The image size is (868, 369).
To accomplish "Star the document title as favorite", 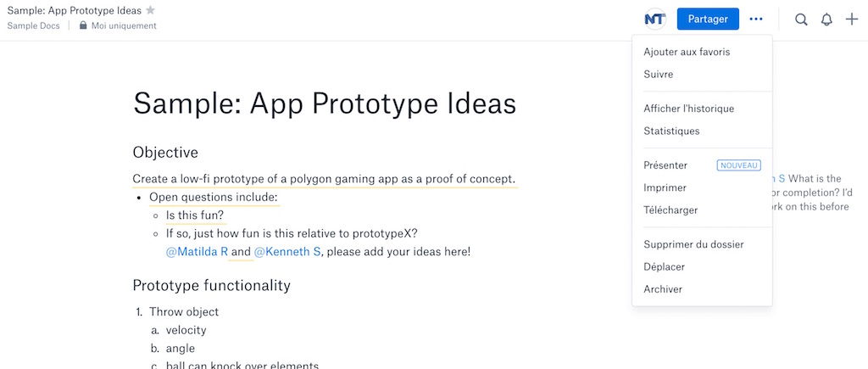I will tap(151, 10).
